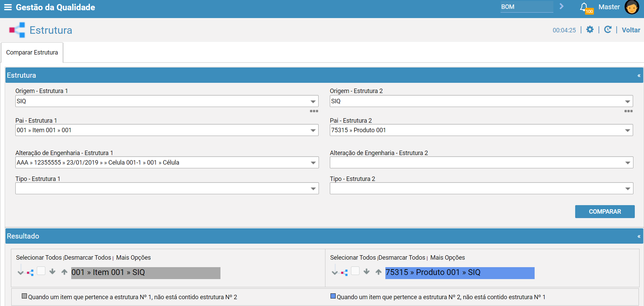Click structure icon beside 75315 Produto 001
The height and width of the screenshot is (306, 644).
coord(344,273)
